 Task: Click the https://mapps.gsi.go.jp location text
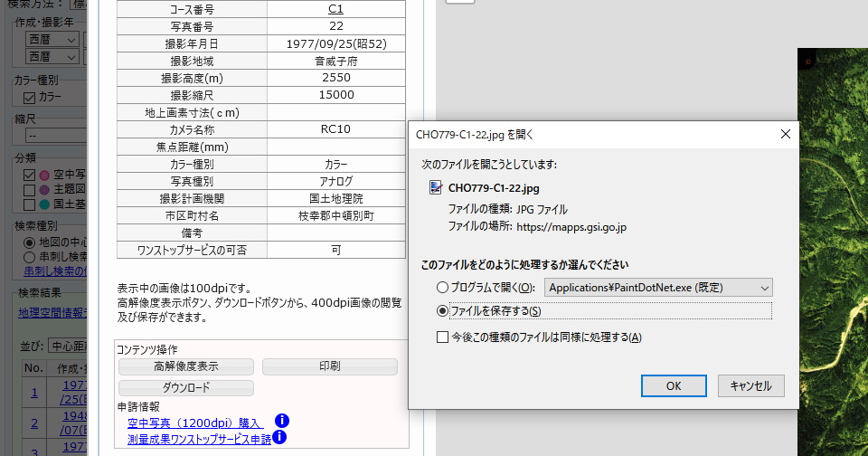(571, 226)
